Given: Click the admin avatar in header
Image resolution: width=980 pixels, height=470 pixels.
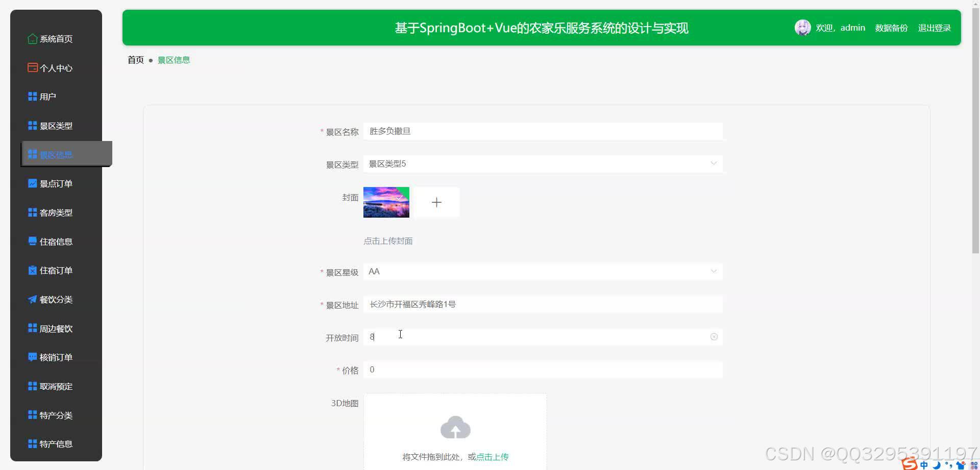Looking at the screenshot, I should pyautogui.click(x=802, y=28).
